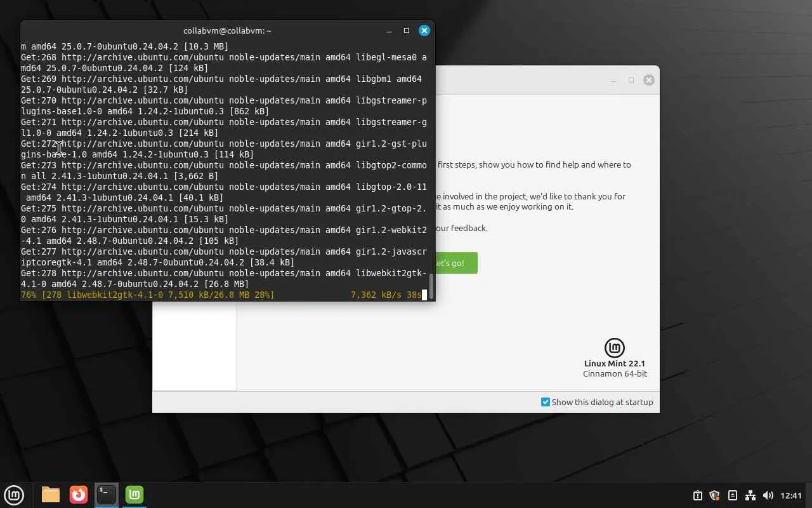Minimize the collabvm terminal window

coord(389,30)
